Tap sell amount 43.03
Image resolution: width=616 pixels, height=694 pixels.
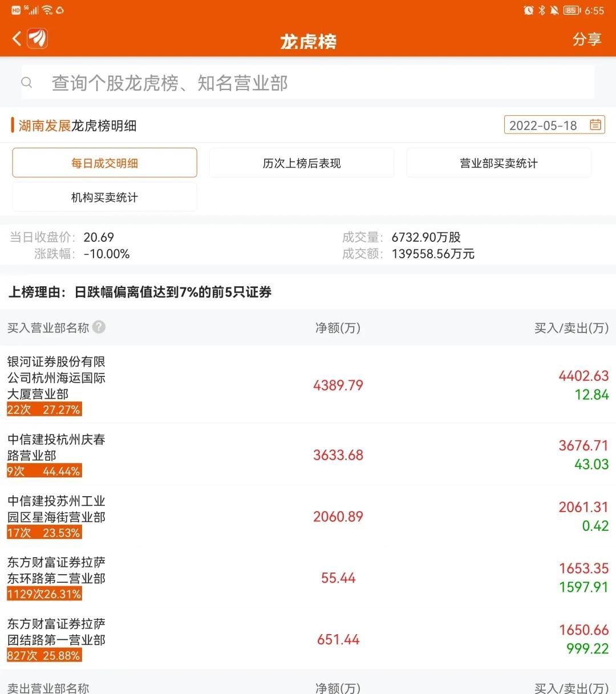pos(591,464)
